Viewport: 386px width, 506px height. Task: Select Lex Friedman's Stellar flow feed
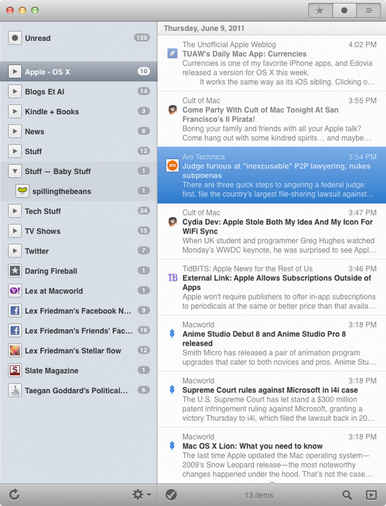(x=79, y=350)
